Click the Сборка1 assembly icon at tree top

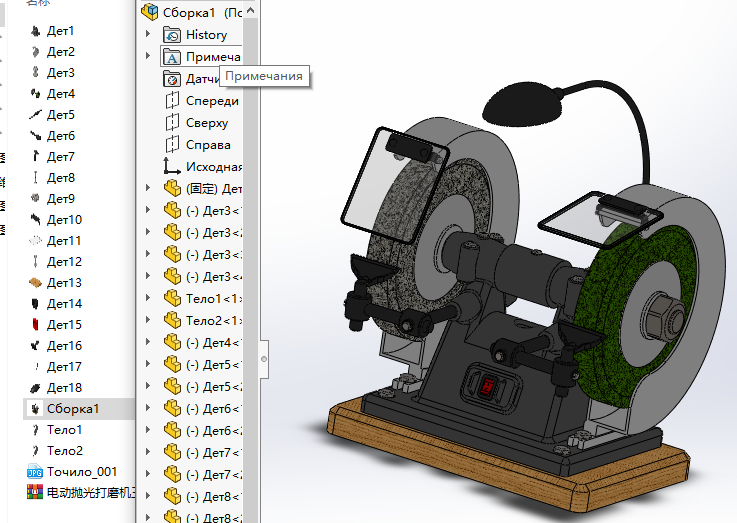click(x=150, y=12)
